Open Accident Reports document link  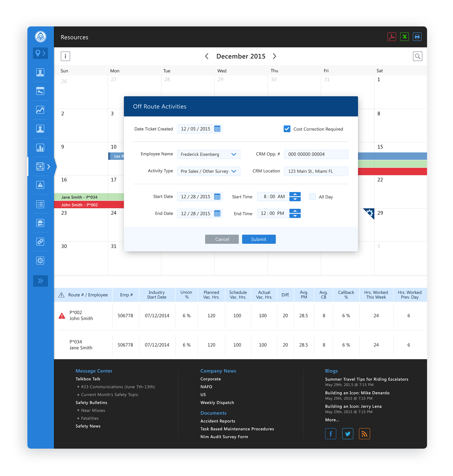[x=218, y=421]
